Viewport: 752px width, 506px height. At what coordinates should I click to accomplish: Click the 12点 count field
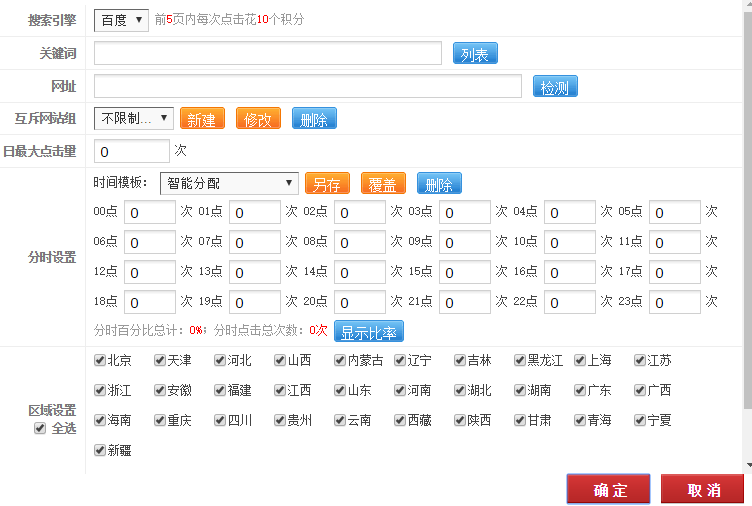click(x=150, y=272)
